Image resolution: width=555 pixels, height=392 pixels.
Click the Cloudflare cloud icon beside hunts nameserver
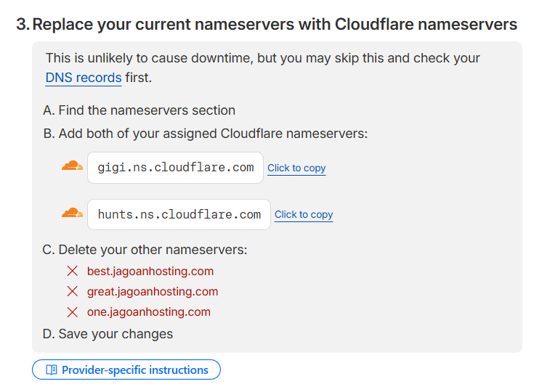click(x=72, y=213)
